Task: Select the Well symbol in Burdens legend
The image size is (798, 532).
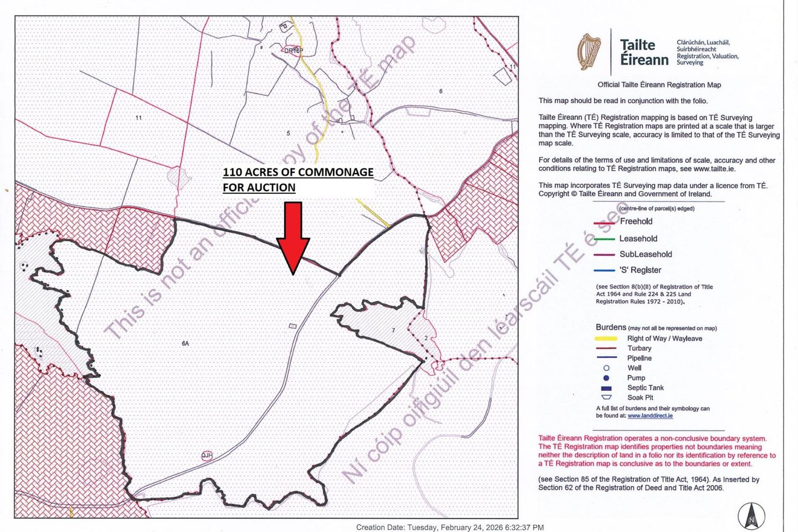Action: click(607, 367)
